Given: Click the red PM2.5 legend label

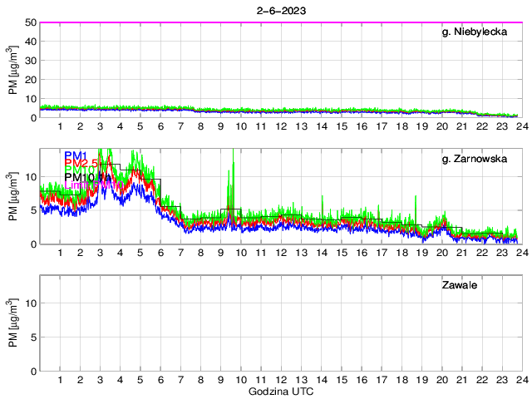Looking at the screenshot, I should pyautogui.click(x=81, y=163).
